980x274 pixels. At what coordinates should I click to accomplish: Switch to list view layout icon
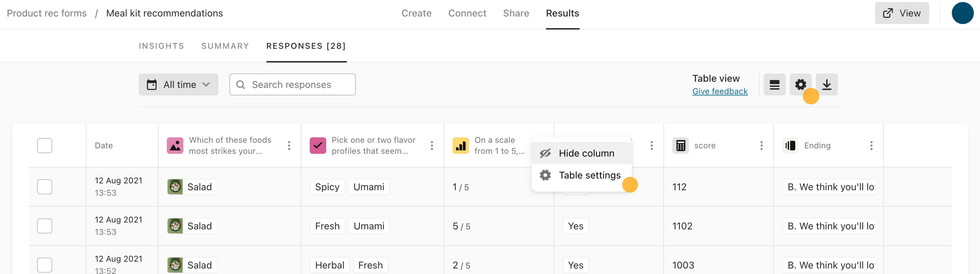[x=774, y=84]
